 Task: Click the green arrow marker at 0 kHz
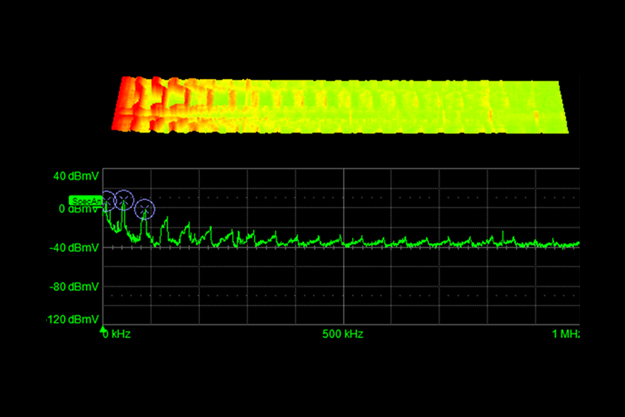tap(104, 326)
